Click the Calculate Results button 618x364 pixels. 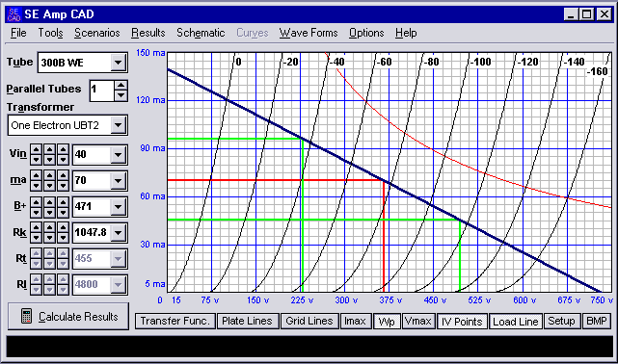point(68,317)
